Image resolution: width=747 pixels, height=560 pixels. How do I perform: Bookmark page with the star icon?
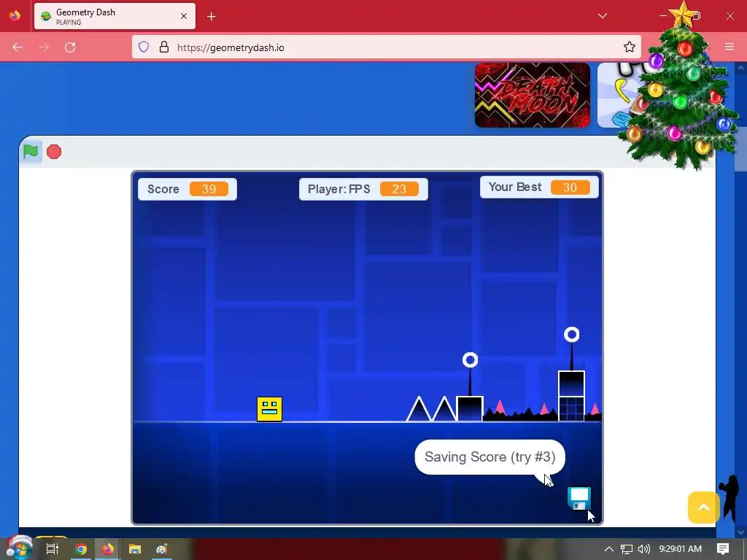tap(630, 47)
